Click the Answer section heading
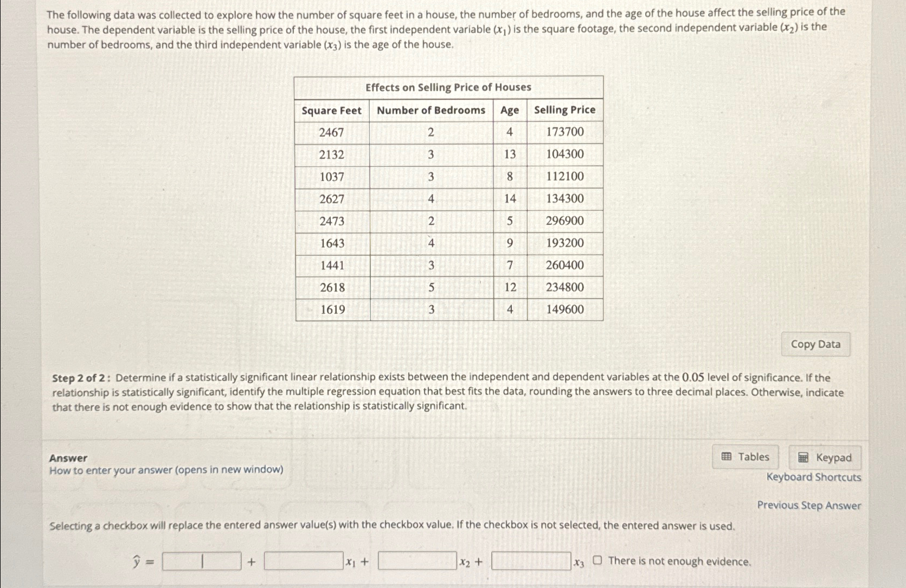 (x=67, y=458)
